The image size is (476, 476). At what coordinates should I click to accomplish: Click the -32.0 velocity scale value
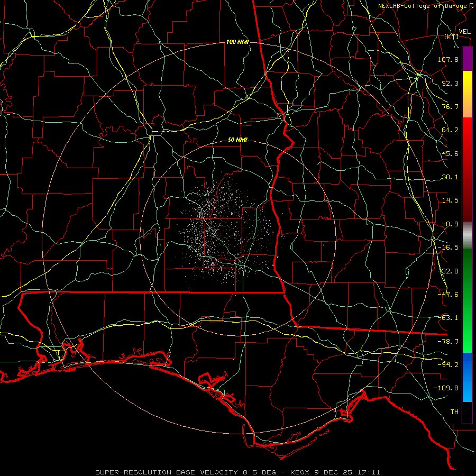(448, 271)
